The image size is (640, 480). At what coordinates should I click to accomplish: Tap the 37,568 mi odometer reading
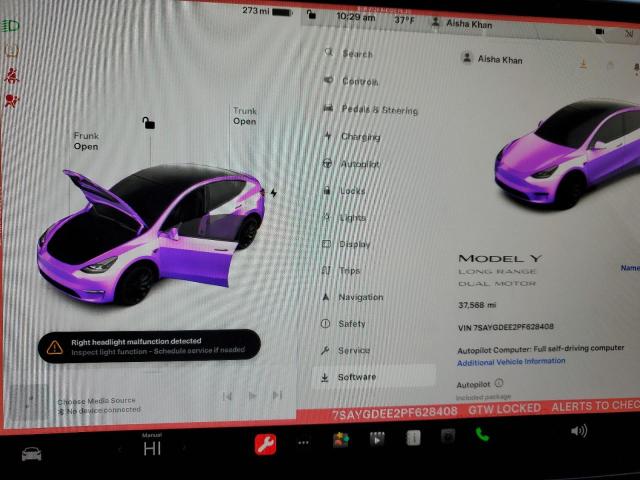point(477,305)
